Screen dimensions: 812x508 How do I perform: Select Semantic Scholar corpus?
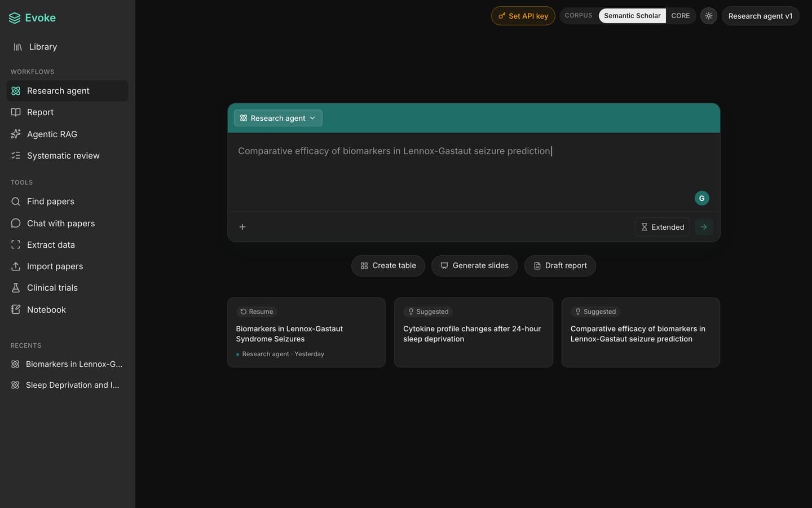(632, 16)
